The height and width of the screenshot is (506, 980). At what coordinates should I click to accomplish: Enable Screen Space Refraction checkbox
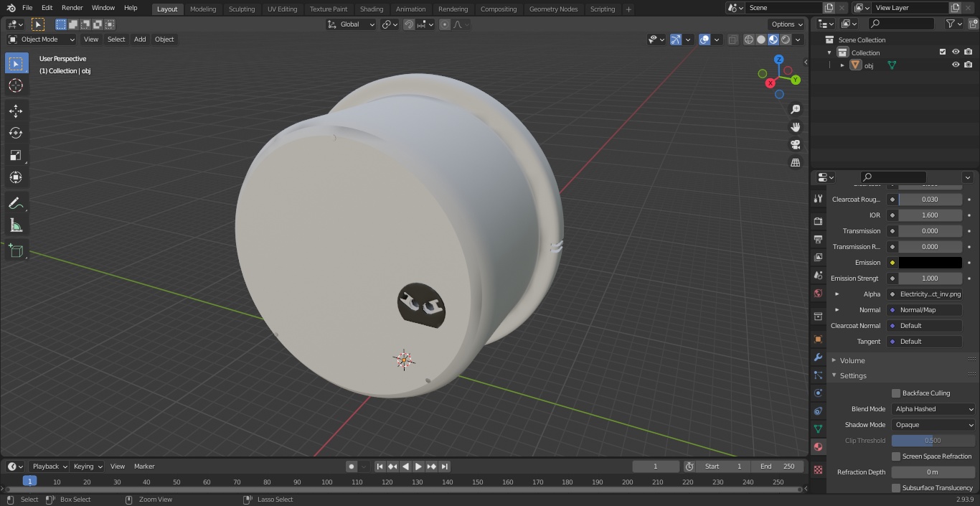[896, 456]
